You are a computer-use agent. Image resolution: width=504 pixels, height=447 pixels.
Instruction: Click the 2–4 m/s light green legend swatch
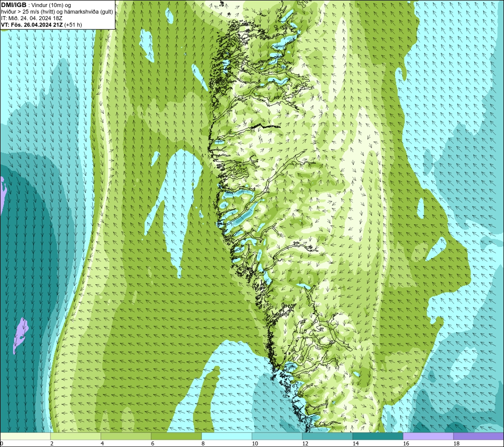coord(76,436)
